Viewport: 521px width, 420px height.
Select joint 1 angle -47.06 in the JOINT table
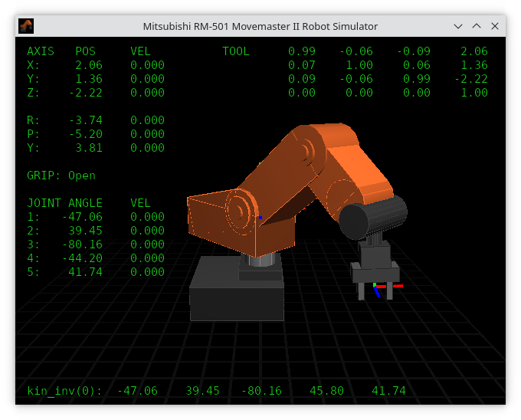[82, 217]
